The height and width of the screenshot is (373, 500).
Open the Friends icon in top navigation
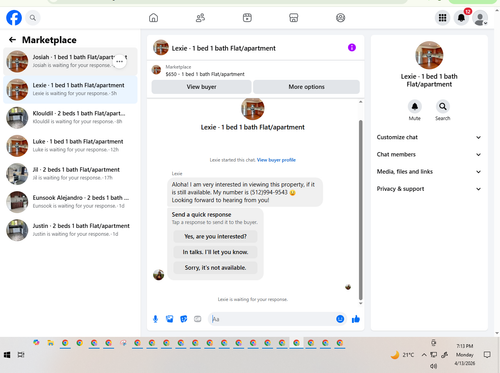point(200,18)
